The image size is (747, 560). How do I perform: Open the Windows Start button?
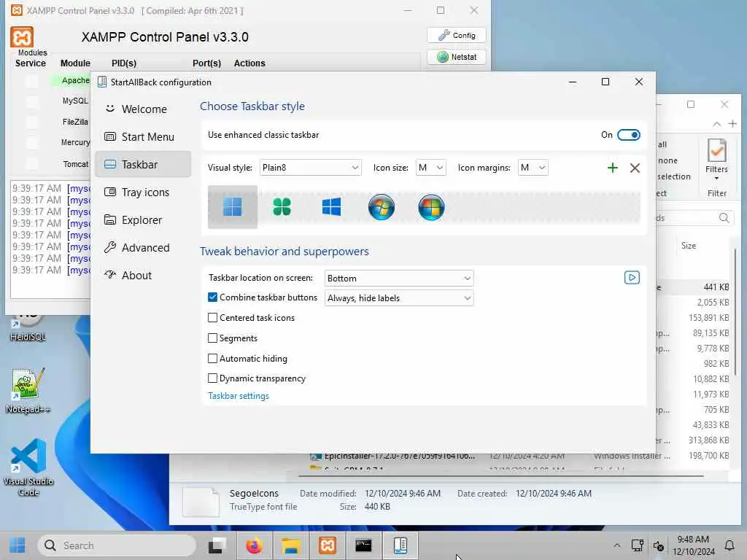point(18,545)
